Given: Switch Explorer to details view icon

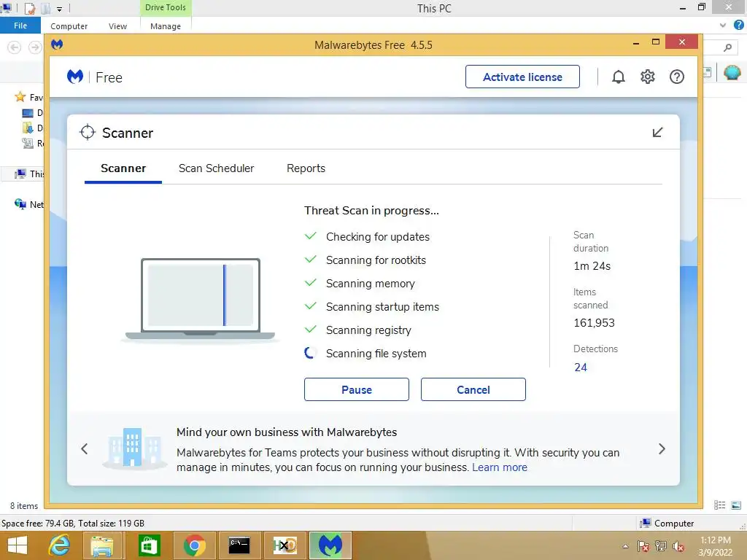Looking at the screenshot, I should click(x=719, y=505).
